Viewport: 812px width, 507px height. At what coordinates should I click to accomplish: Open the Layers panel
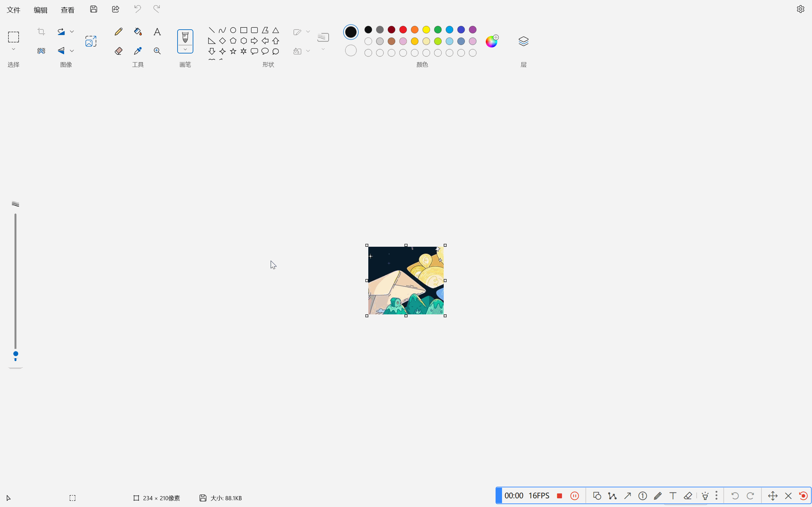523,41
